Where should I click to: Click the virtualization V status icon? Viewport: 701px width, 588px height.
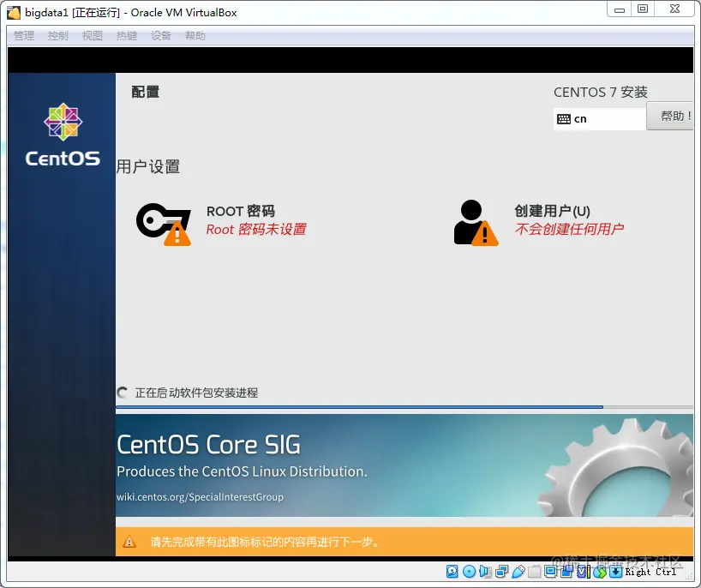click(584, 572)
